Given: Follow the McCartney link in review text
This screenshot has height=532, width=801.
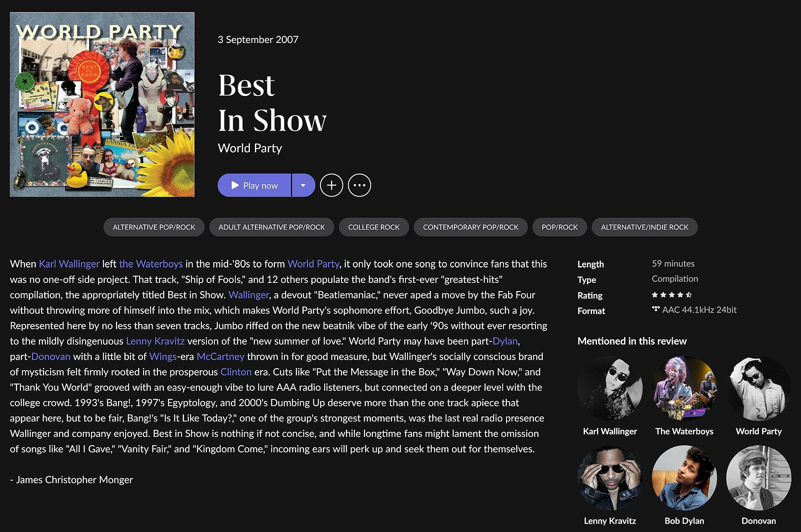Looking at the screenshot, I should tap(220, 357).
